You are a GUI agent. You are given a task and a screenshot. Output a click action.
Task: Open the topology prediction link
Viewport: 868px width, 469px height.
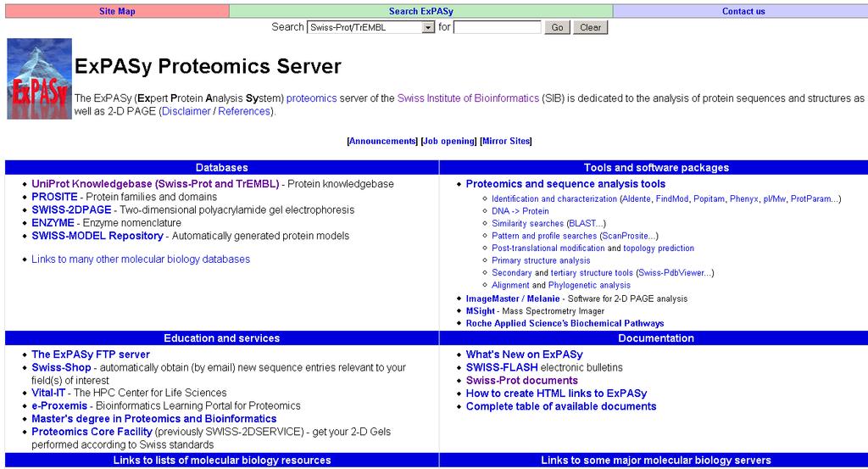click(659, 248)
